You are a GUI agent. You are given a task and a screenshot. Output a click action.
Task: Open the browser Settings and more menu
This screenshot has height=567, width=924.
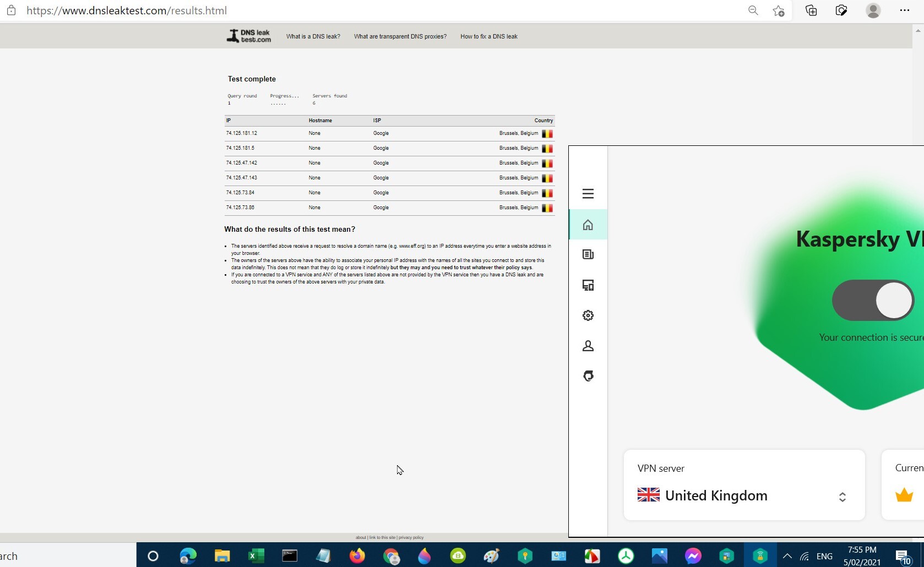pos(905,10)
